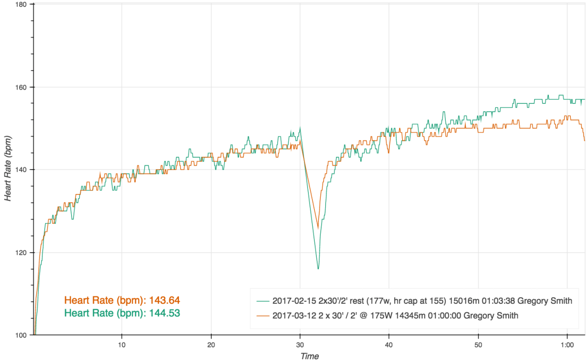Click the 100 y-axis tick label
Image resolution: width=588 pixels, height=364 pixels.
pyautogui.click(x=22, y=335)
